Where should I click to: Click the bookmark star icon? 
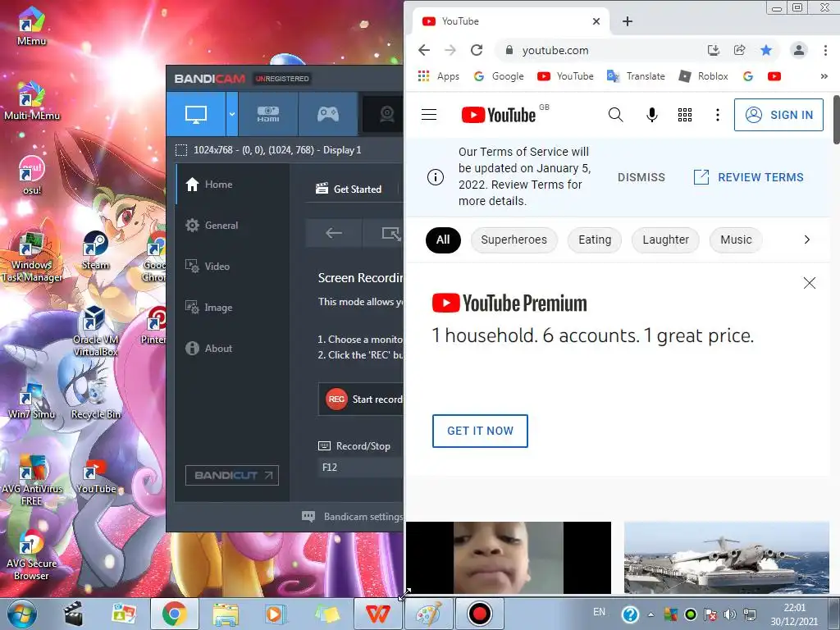tap(766, 50)
